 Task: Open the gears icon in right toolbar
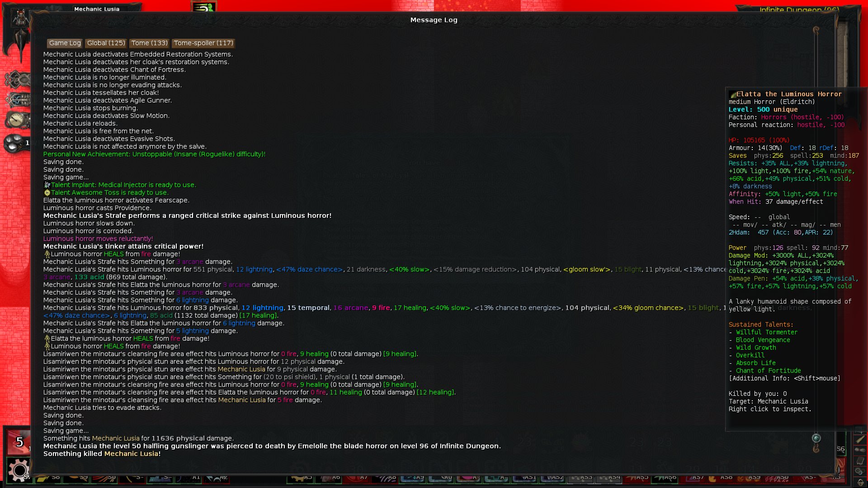pos(860,471)
